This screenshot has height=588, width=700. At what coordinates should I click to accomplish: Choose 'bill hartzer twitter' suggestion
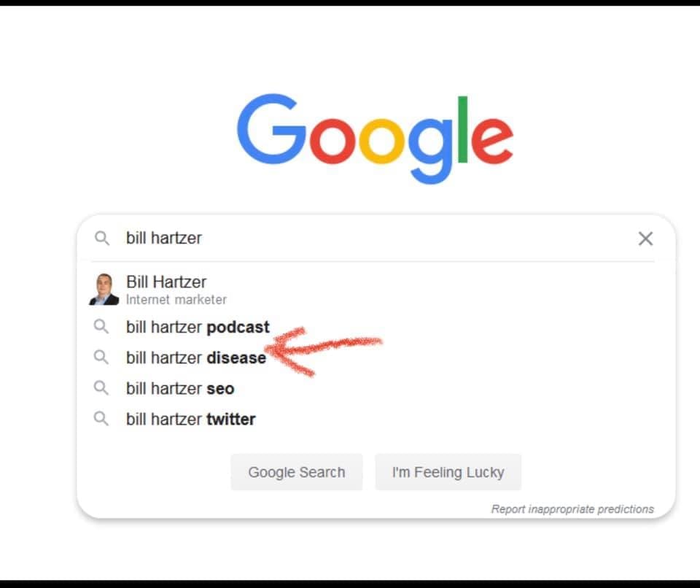click(x=375, y=419)
